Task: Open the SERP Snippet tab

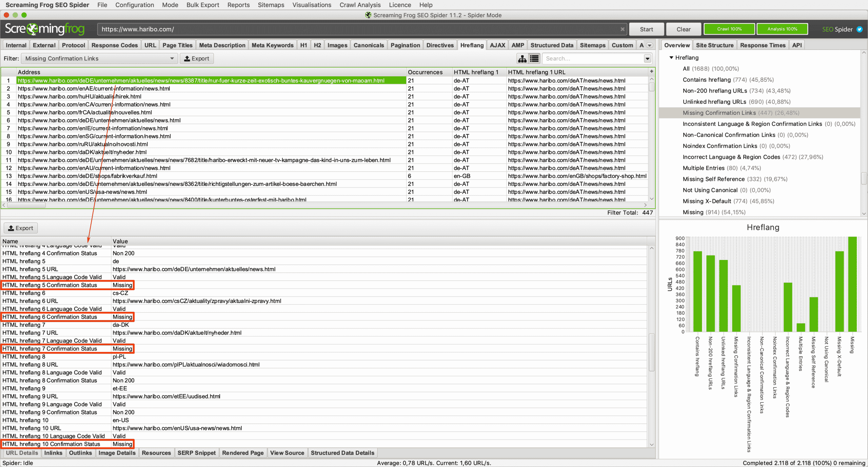Action: (x=196, y=453)
